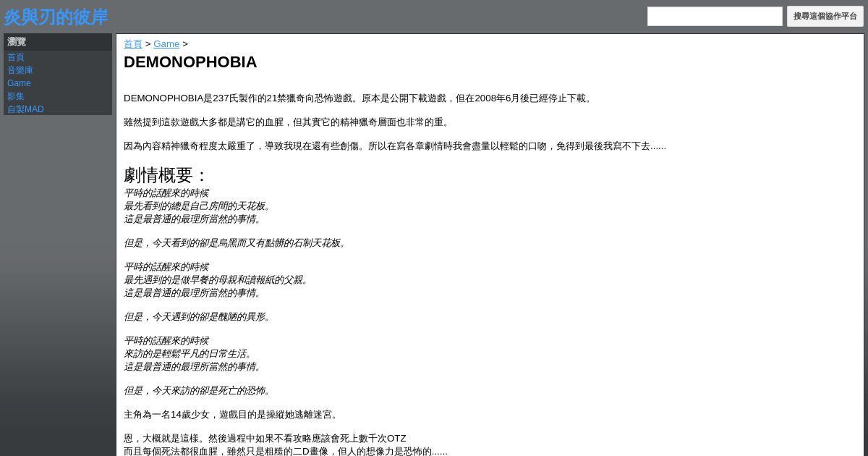
Task: Open 音樂庫 in the sidebar
Action: coord(20,70)
